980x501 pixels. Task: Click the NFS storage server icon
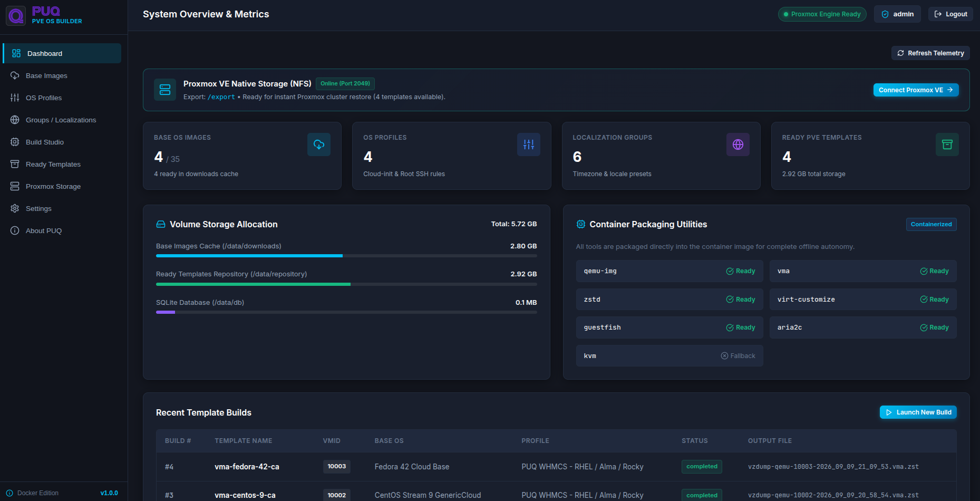[165, 90]
